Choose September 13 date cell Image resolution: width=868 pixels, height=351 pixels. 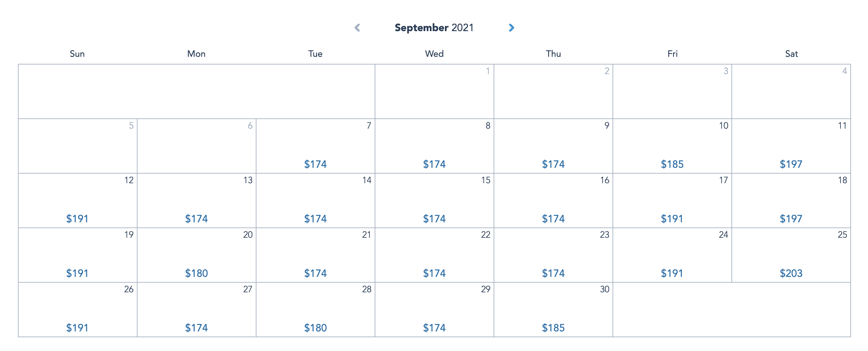196,201
